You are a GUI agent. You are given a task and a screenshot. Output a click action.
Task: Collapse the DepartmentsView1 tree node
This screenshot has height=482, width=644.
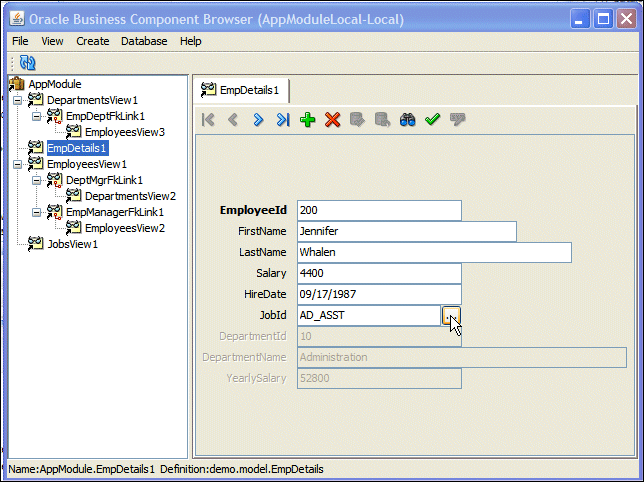point(18,100)
